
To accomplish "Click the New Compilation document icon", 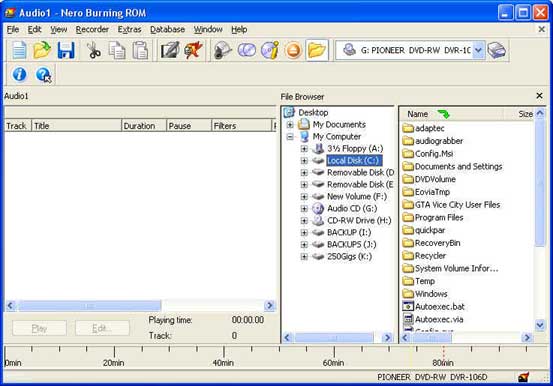I will [19, 50].
